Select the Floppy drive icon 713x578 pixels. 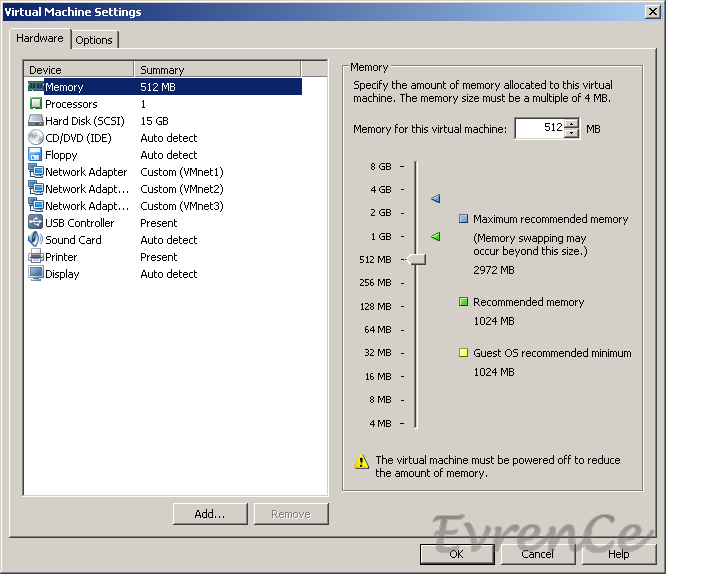[x=36, y=155]
